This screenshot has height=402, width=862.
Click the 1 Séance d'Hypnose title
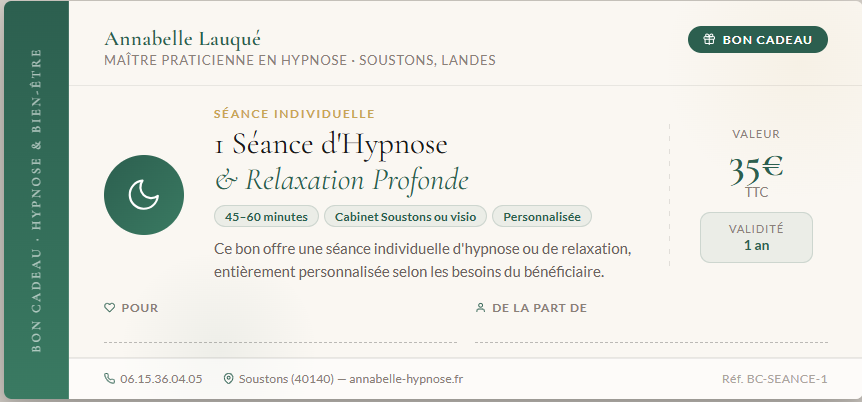331,144
